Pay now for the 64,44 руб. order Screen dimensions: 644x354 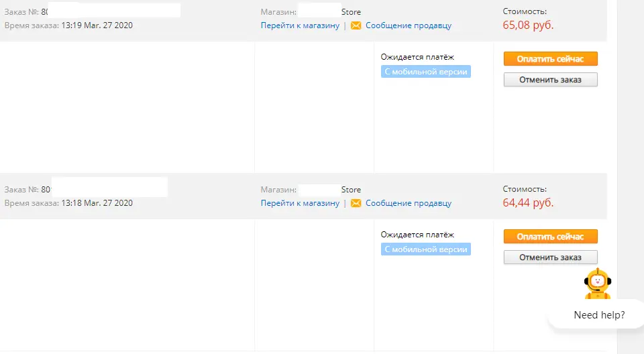pyautogui.click(x=550, y=237)
